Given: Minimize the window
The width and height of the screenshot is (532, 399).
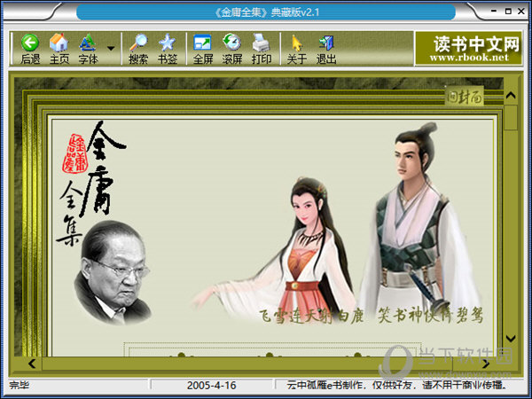Looking at the screenshot, I should tap(494, 12).
